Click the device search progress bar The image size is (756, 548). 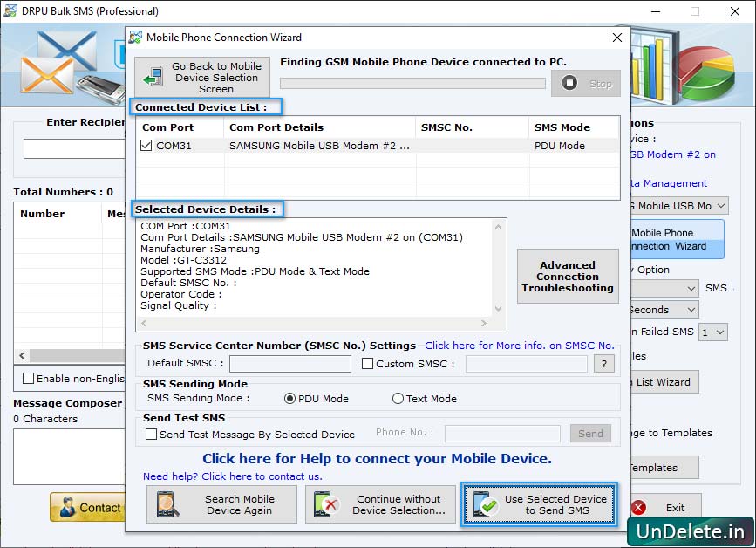(412, 84)
